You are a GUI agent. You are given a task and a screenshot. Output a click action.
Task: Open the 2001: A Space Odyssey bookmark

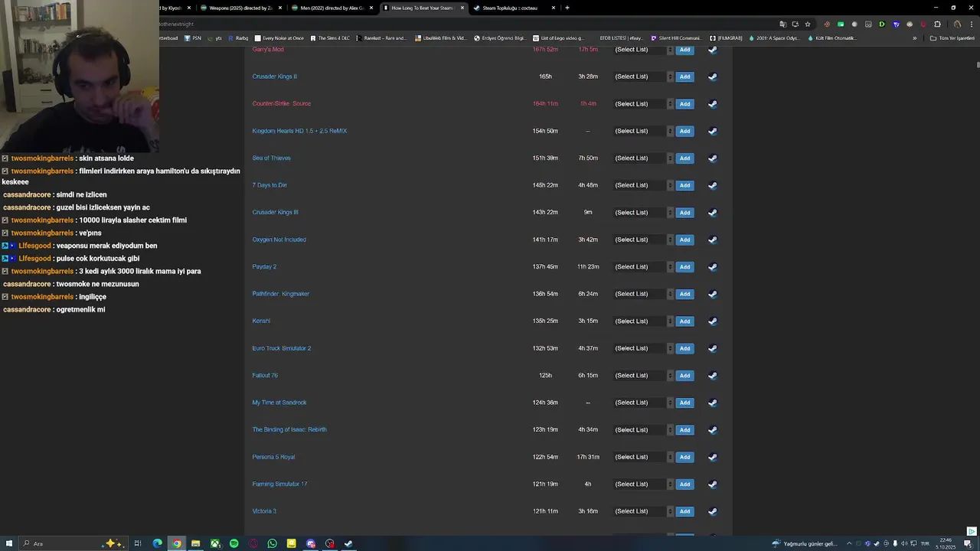click(775, 37)
